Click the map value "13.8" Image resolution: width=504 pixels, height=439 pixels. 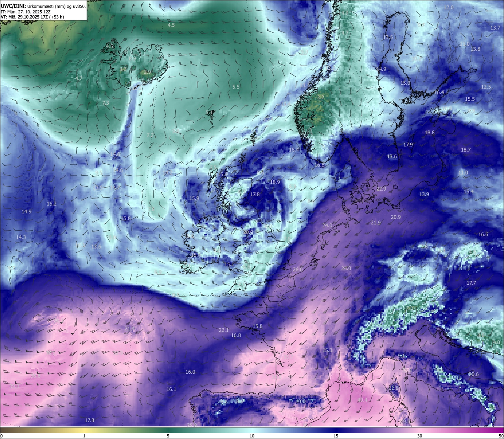(476, 49)
